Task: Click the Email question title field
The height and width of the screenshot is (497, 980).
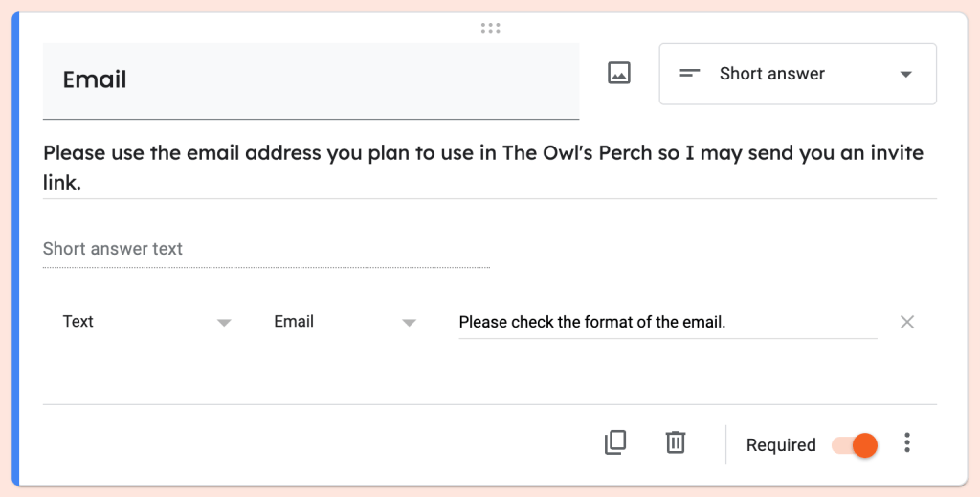Action: coord(310,80)
